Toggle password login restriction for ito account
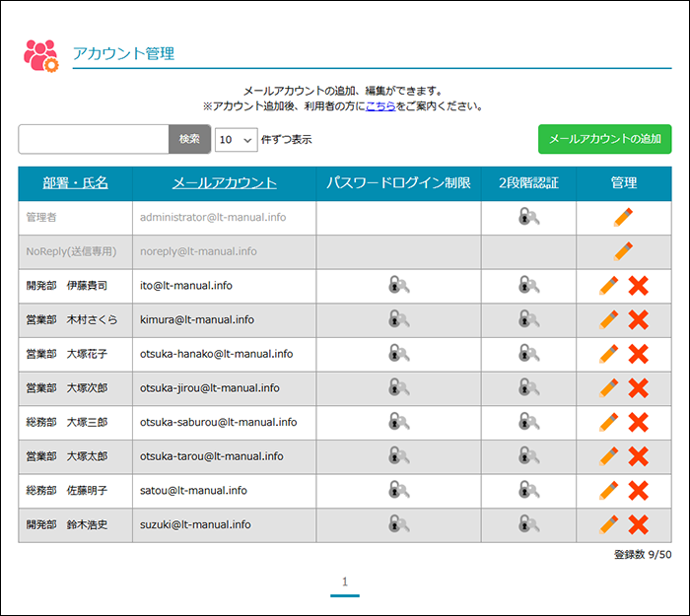This screenshot has width=690, height=616. [398, 286]
